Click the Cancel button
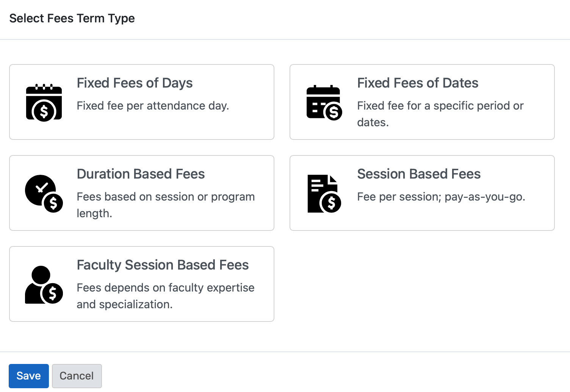 [x=77, y=376]
